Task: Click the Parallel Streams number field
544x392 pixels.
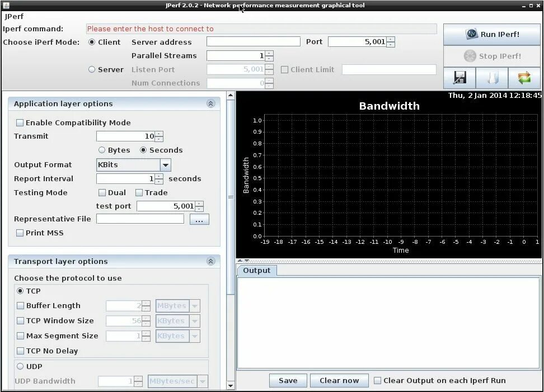Action: pyautogui.click(x=236, y=55)
